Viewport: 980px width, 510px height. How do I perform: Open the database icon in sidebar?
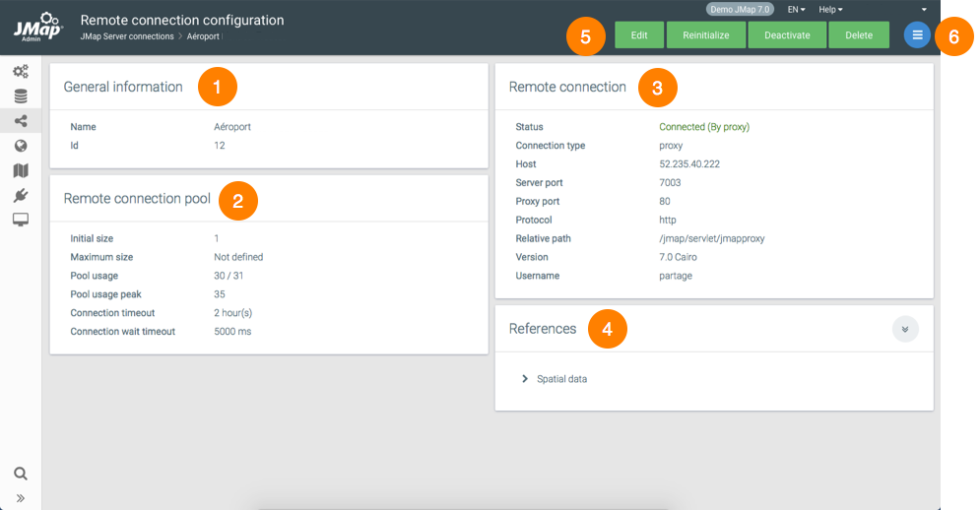tap(21, 96)
